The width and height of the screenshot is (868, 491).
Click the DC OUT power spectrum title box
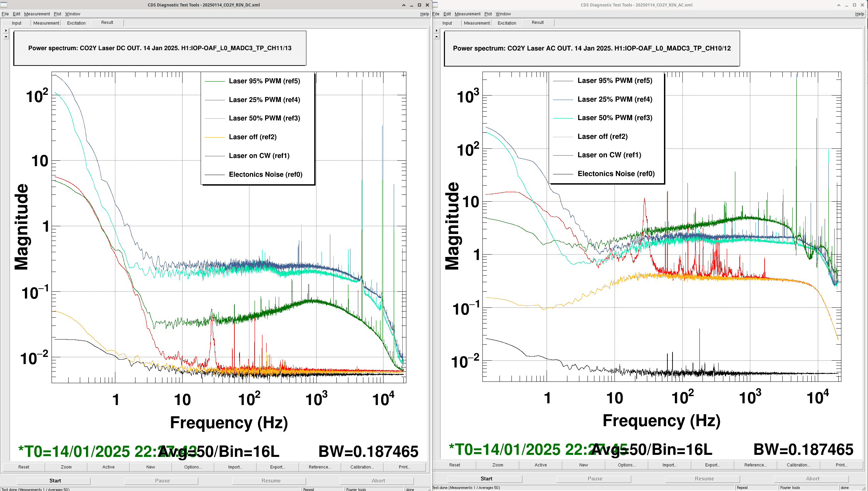tap(160, 48)
